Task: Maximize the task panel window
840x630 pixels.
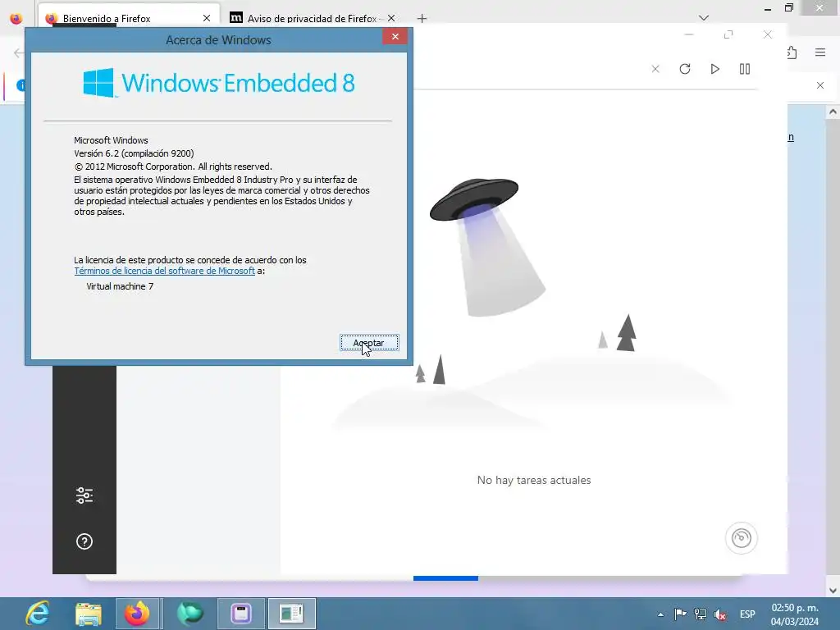Action: point(728,34)
